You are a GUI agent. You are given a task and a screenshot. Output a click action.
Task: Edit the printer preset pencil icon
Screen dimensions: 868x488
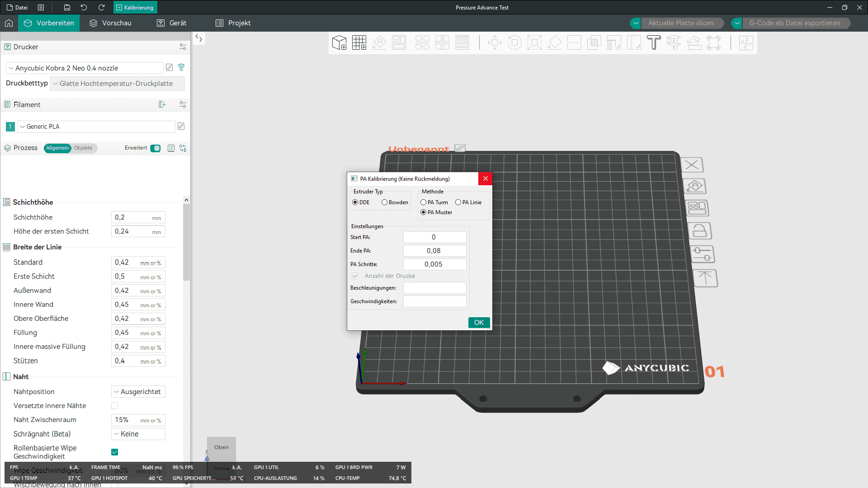tap(170, 67)
